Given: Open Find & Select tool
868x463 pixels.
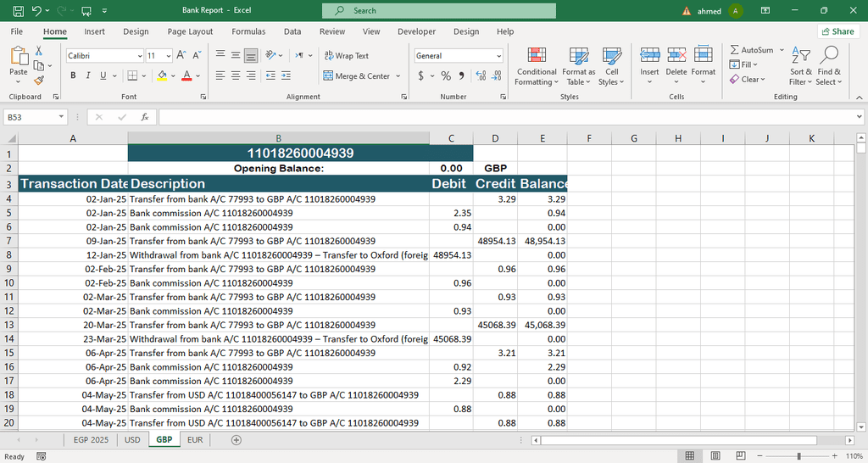Looking at the screenshot, I should pyautogui.click(x=829, y=56).
